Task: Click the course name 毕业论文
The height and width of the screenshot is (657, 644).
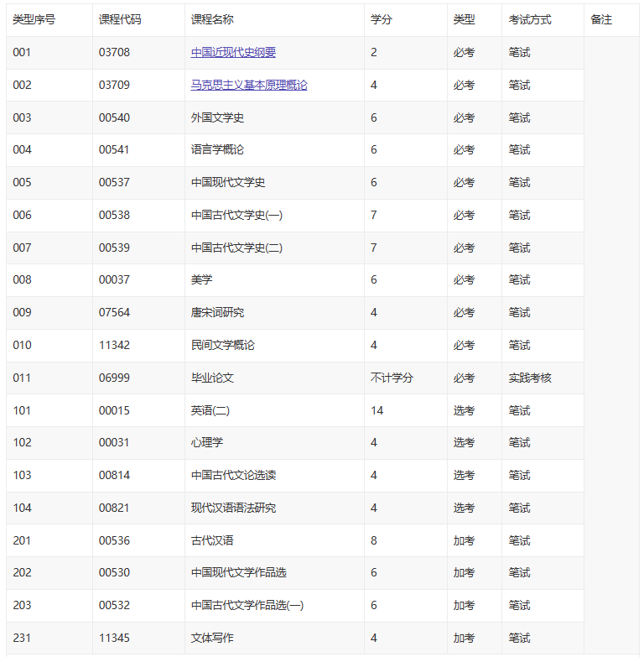Action: pos(212,378)
